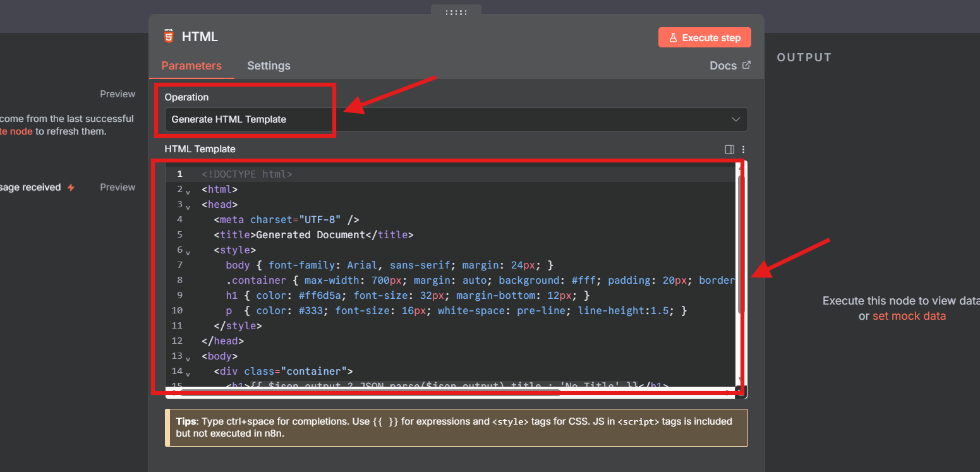Open side-by-side editor view above the code
This screenshot has height=472, width=980.
coord(730,149)
